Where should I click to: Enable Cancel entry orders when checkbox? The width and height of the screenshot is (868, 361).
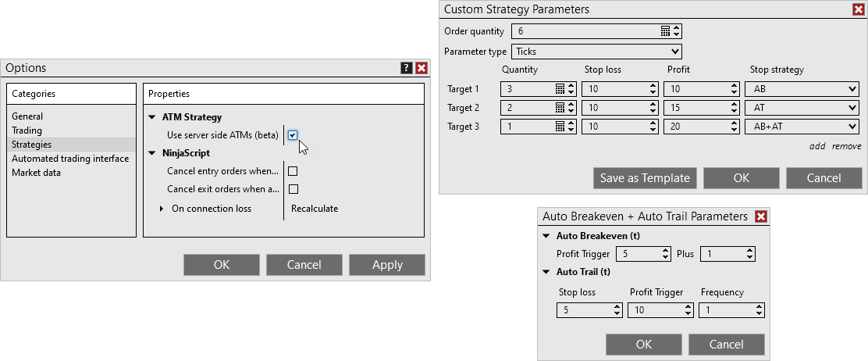(x=293, y=171)
